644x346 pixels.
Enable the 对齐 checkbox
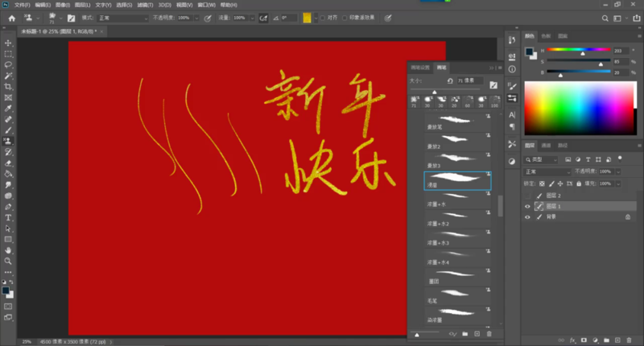[323, 18]
